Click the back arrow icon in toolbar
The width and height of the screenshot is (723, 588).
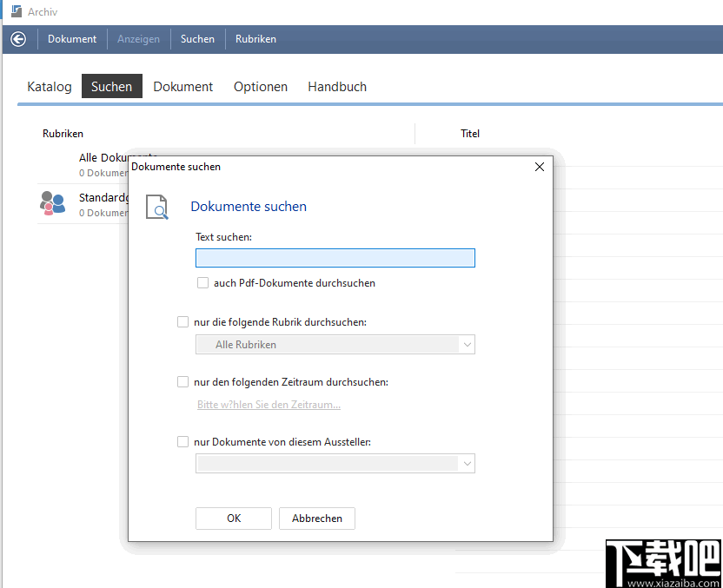point(18,39)
